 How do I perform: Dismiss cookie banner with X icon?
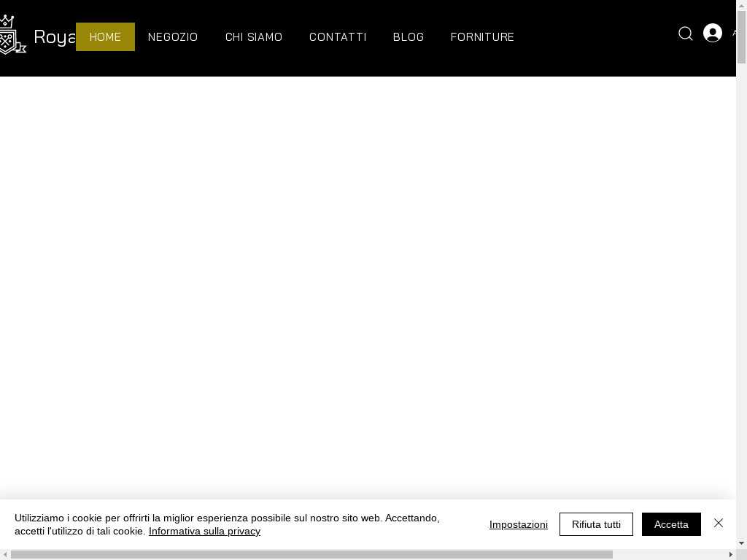click(x=719, y=523)
